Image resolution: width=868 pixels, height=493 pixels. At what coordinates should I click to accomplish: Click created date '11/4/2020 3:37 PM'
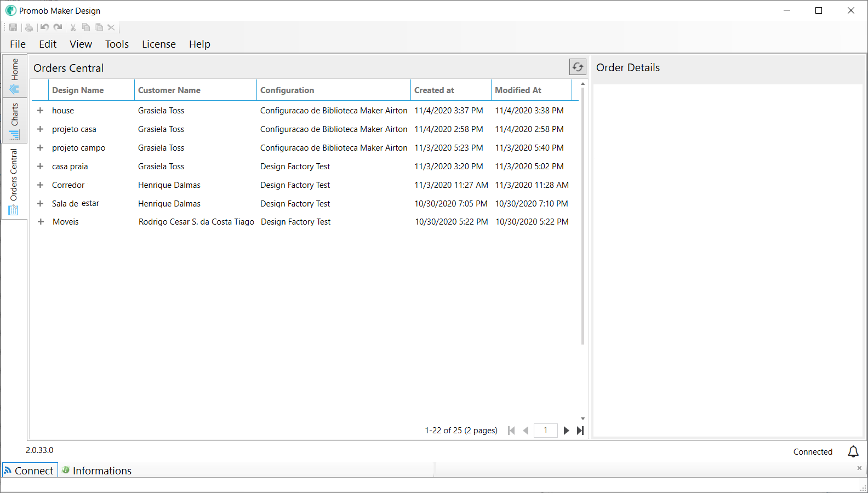tap(449, 111)
